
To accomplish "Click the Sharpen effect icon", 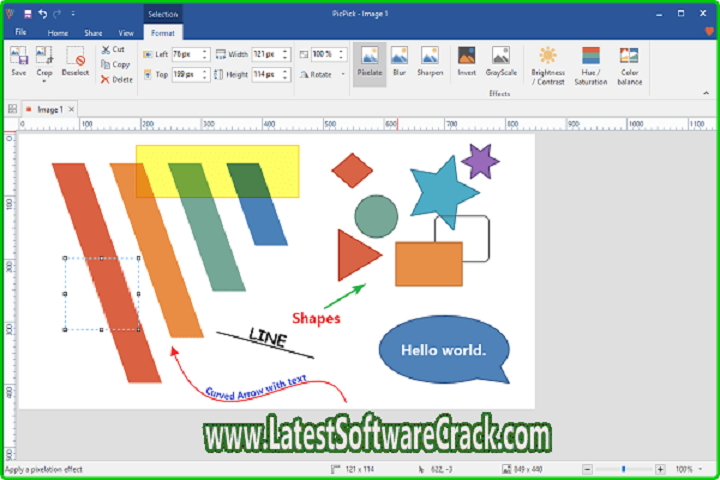I will [x=430, y=60].
